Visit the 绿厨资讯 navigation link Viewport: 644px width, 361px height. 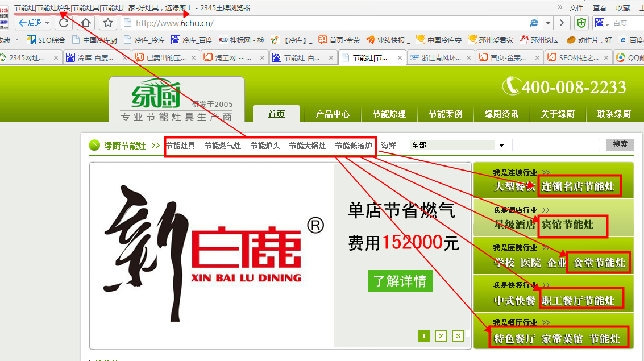[501, 114]
